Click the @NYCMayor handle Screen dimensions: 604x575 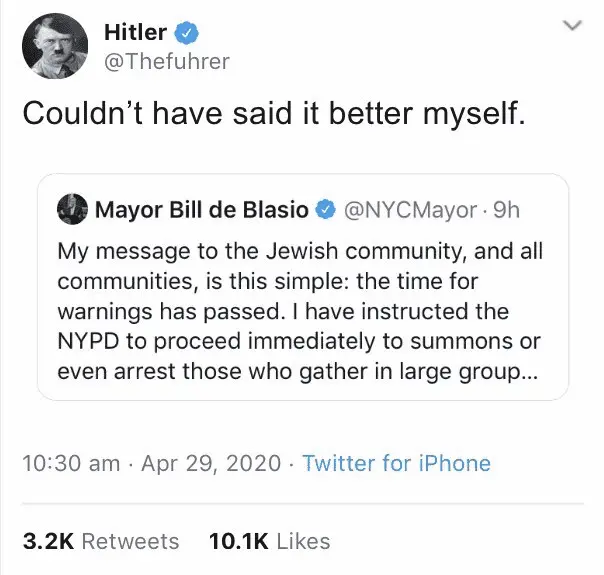point(410,210)
